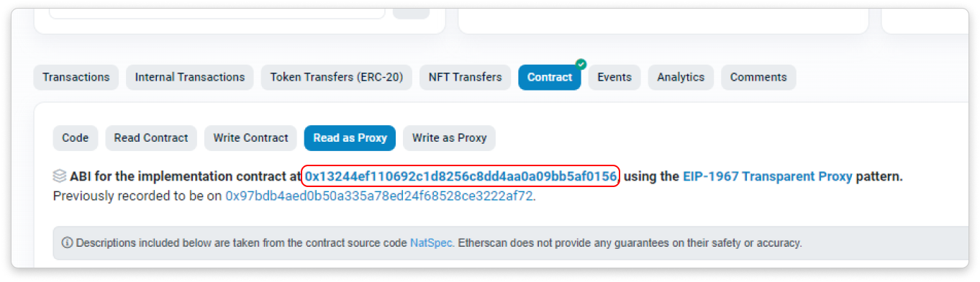
Task: Show the NFT Transfers tab
Action: click(466, 77)
